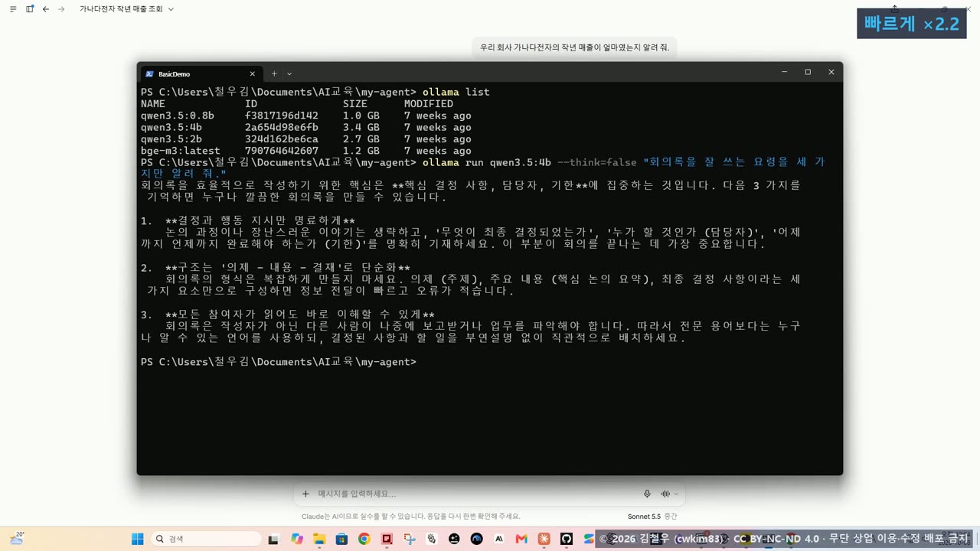Click the MODIFIED column header in terminal
980x551 pixels.
click(x=429, y=103)
